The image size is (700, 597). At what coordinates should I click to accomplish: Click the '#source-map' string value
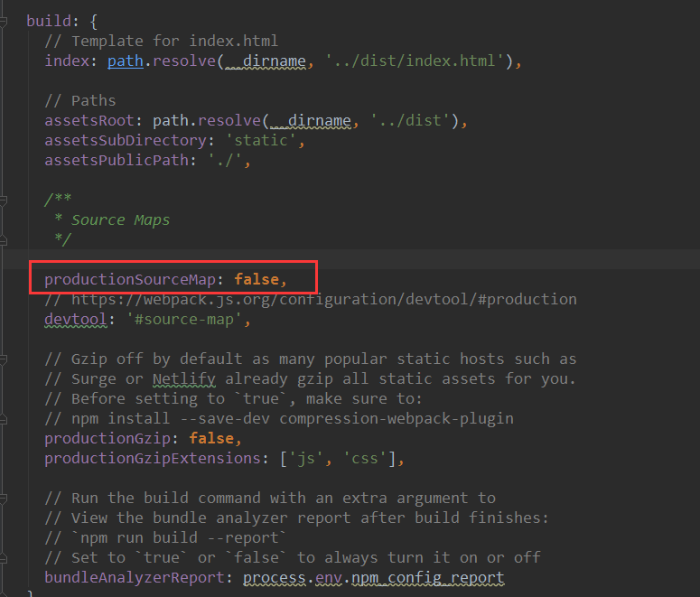click(184, 320)
